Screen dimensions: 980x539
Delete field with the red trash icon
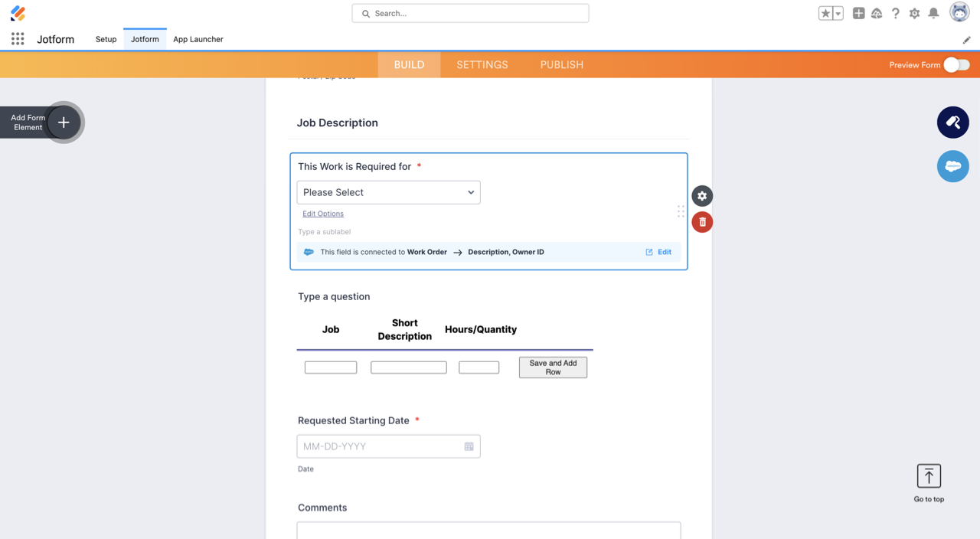click(x=702, y=222)
